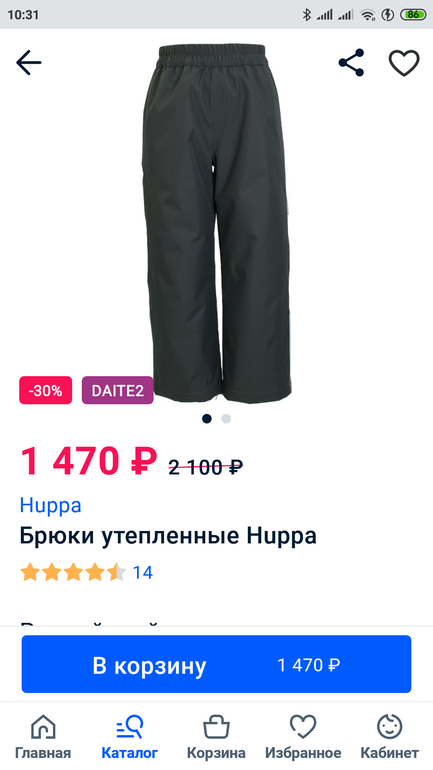The width and height of the screenshot is (433, 770).
Task: Switch to the Каталог tab
Action: 130,737
